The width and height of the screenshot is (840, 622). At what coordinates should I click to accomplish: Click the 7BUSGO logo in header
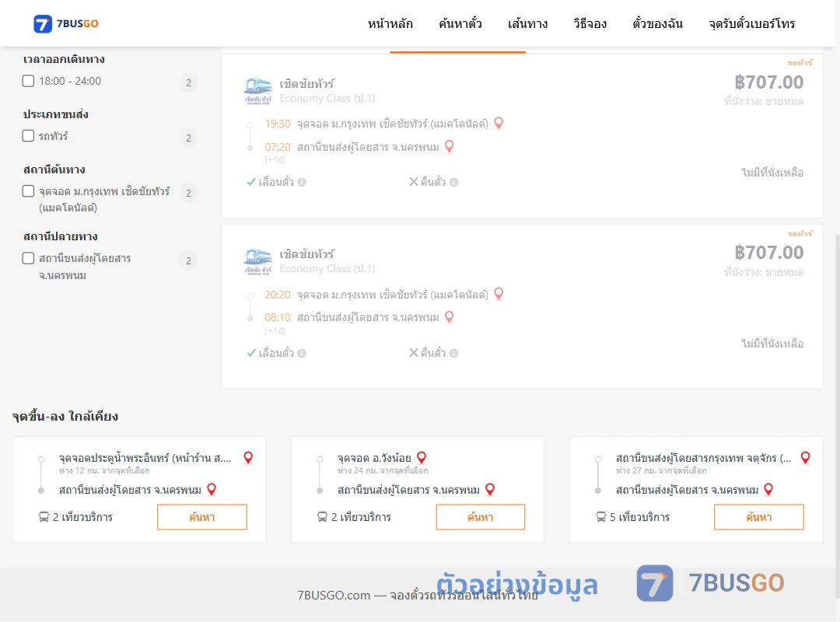tap(66, 23)
